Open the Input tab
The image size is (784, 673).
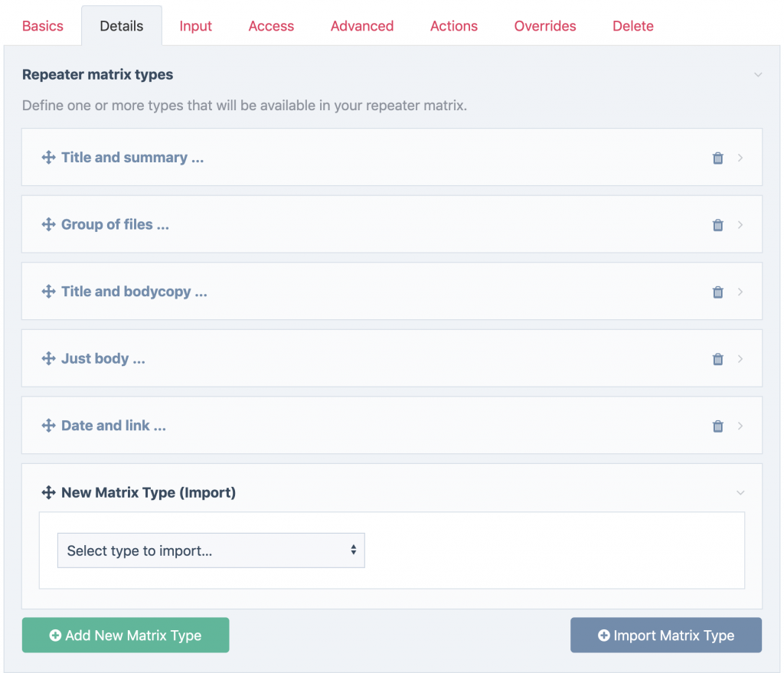195,26
